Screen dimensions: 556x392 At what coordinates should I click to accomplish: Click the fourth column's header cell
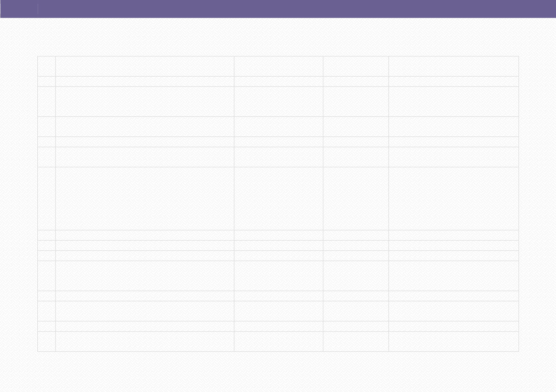pos(356,66)
